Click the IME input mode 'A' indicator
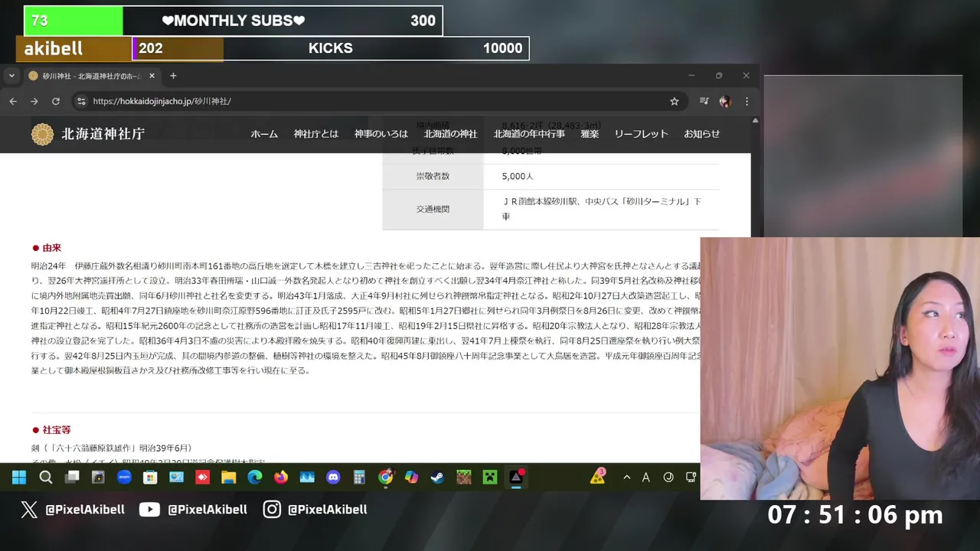The width and height of the screenshot is (980, 551). (x=646, y=478)
